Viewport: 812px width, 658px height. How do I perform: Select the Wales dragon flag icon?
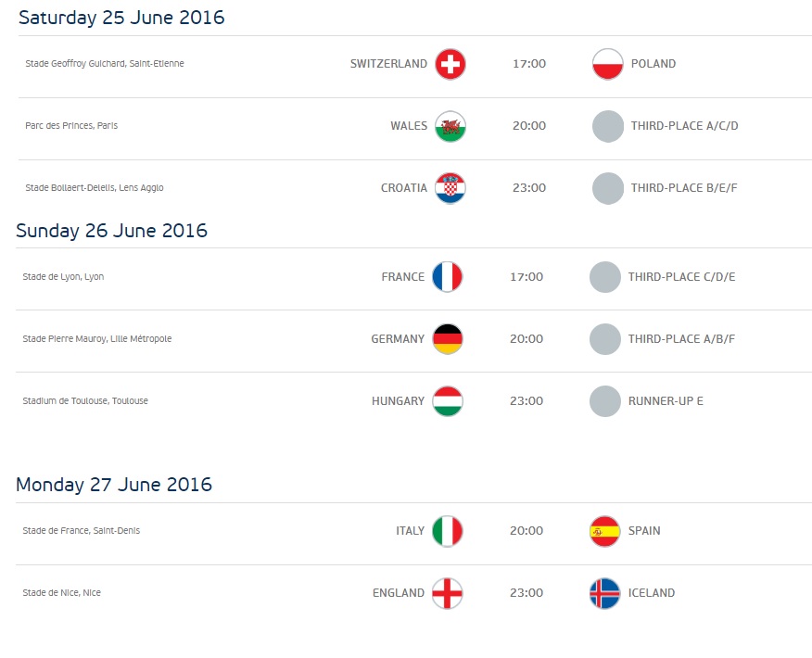[450, 126]
